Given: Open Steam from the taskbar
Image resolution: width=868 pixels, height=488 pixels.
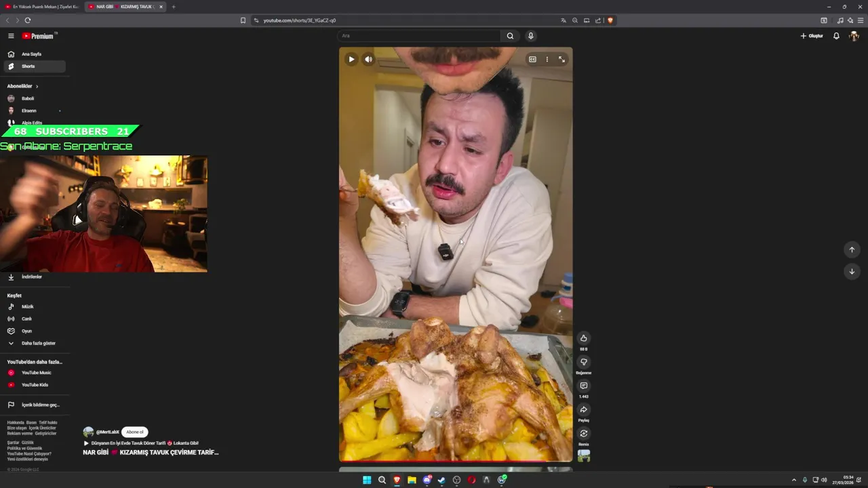Looking at the screenshot, I should point(441,480).
